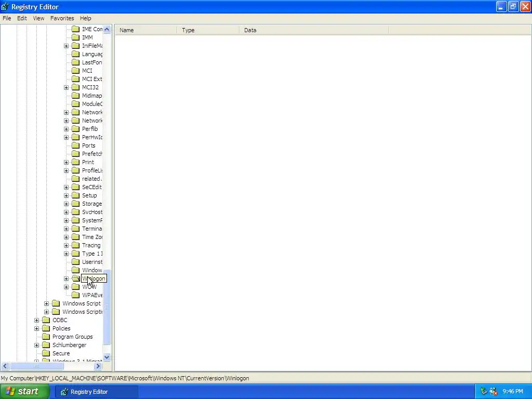
Task: Click Registry Editor taskbar button
Action: tap(96, 392)
